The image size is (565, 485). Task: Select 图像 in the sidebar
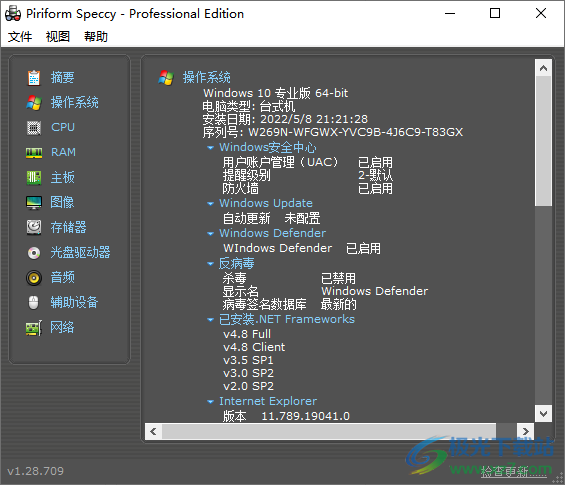point(62,202)
